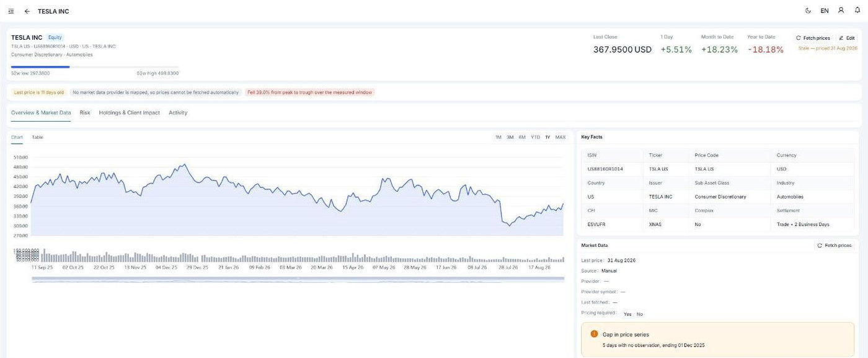This screenshot has height=358, width=868.
Task: Click Sub Asset Class value Consumer Discretionary
Action: point(720,197)
